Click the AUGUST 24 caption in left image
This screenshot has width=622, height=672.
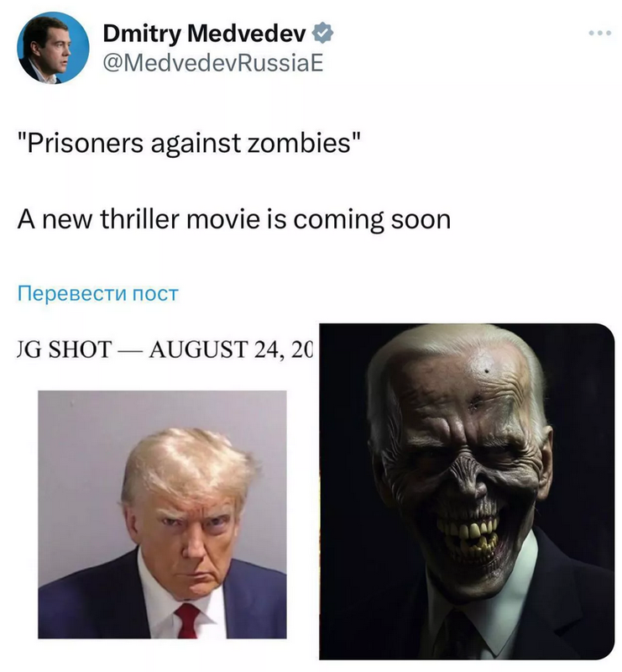(x=231, y=349)
